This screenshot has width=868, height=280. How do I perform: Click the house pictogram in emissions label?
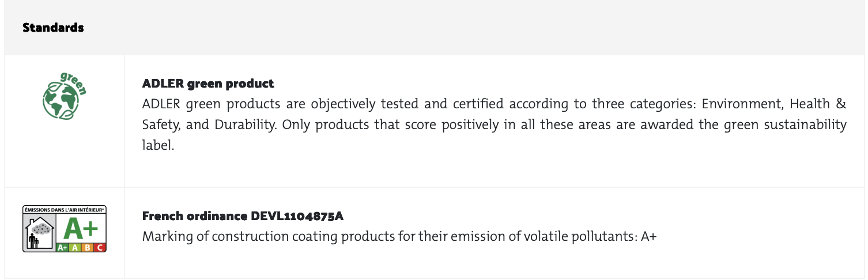(40, 234)
